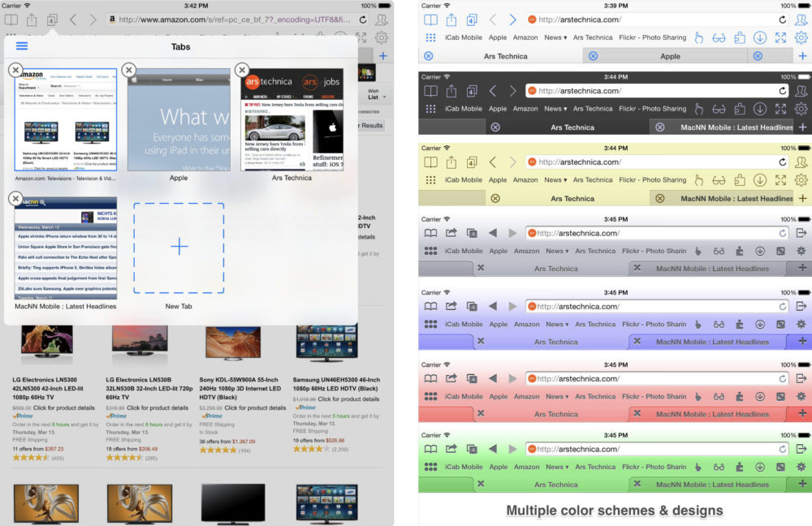The width and height of the screenshot is (812, 526).
Task: Close the Ars Technica tab thumbnail
Action: (242, 69)
